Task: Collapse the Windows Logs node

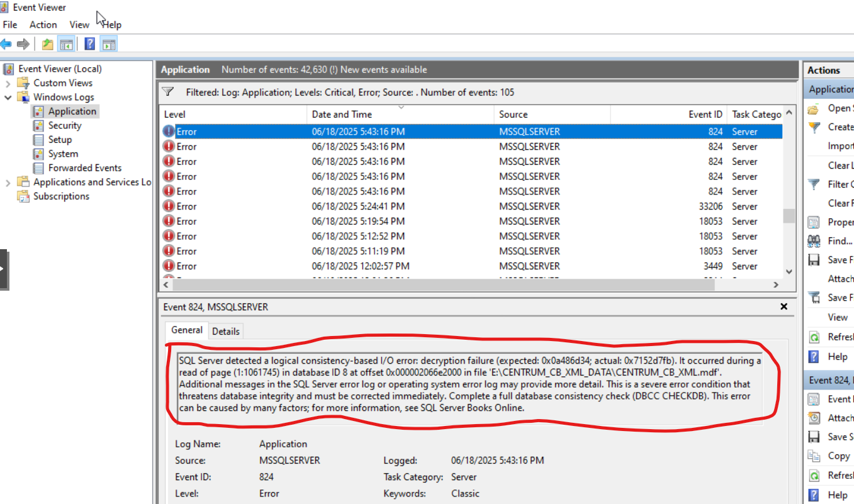Action: [x=8, y=98]
